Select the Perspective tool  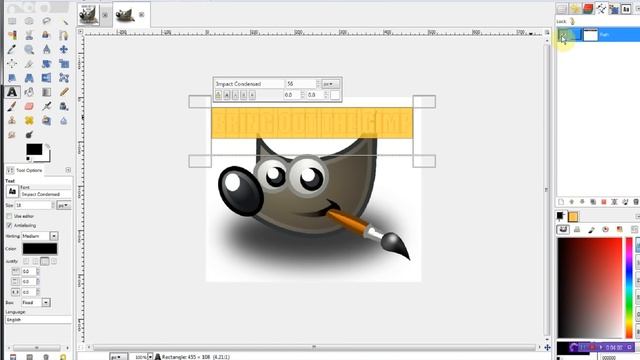point(29,78)
